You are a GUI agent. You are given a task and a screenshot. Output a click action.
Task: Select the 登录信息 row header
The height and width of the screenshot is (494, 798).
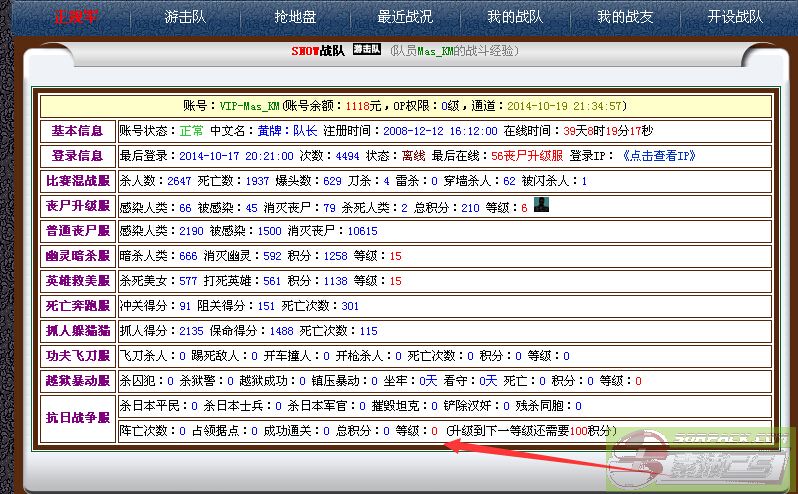77,156
